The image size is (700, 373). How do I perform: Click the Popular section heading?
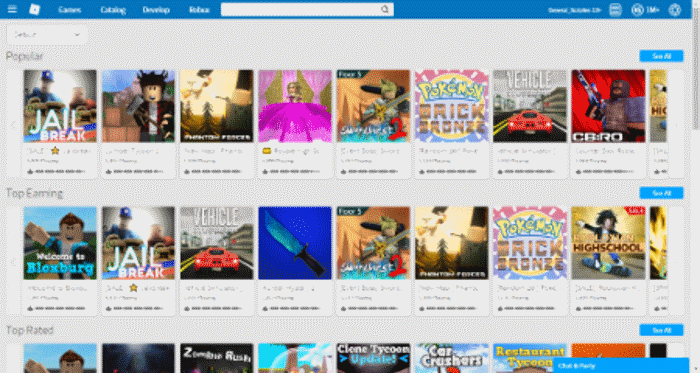point(25,56)
